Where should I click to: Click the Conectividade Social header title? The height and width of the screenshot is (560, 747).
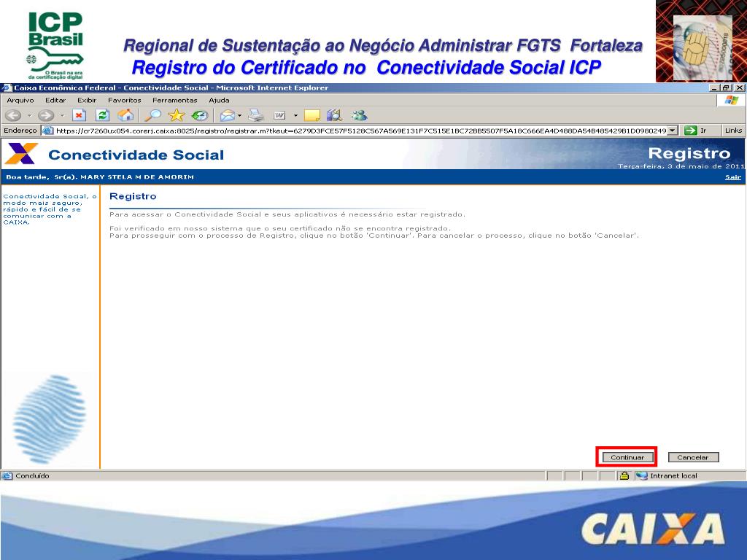point(136,155)
